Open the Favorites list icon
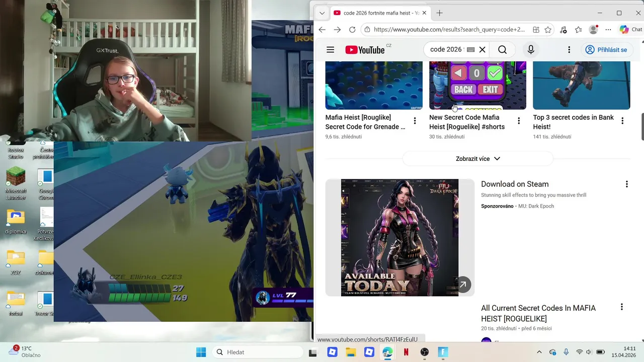The image size is (644, 362). pos(579,30)
